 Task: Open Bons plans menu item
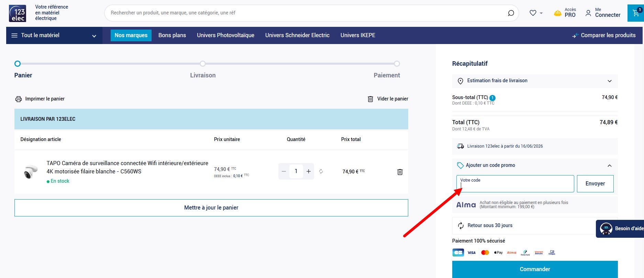pyautogui.click(x=172, y=35)
